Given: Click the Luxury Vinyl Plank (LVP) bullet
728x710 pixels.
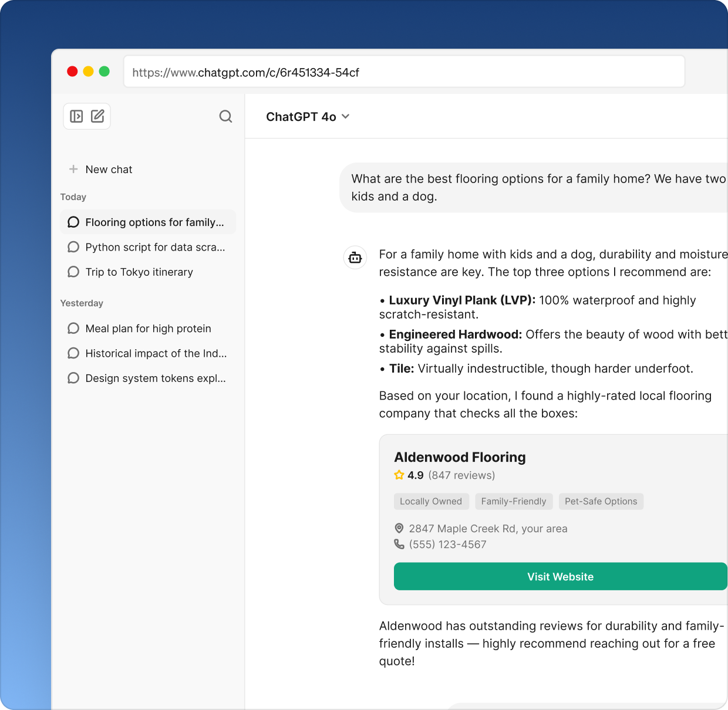Looking at the screenshot, I should [537, 307].
